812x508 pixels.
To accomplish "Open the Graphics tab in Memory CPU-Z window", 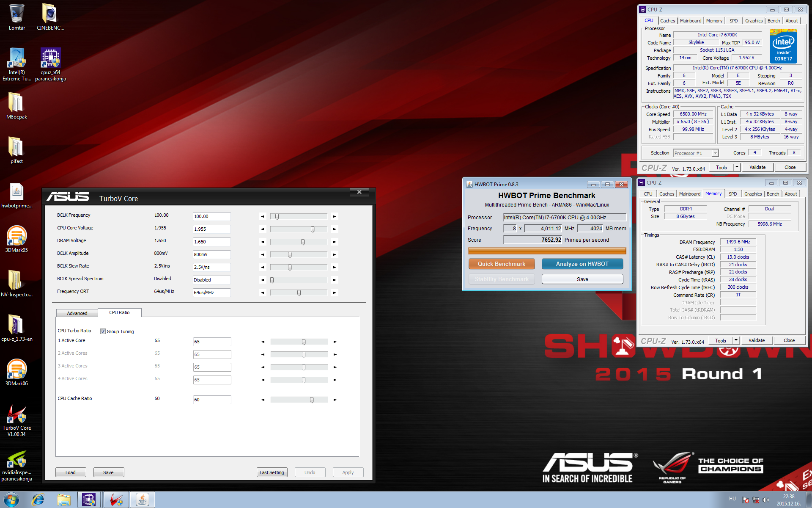I will click(x=753, y=194).
